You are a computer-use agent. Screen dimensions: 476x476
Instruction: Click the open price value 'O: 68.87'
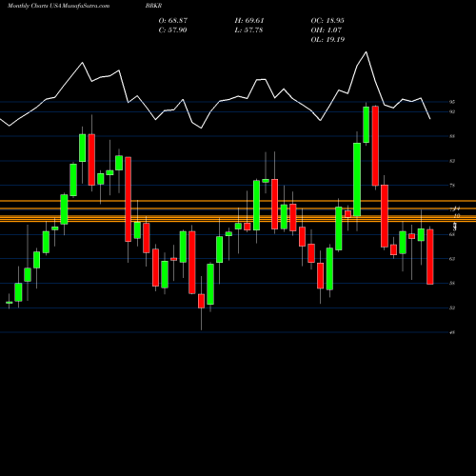click(x=173, y=21)
